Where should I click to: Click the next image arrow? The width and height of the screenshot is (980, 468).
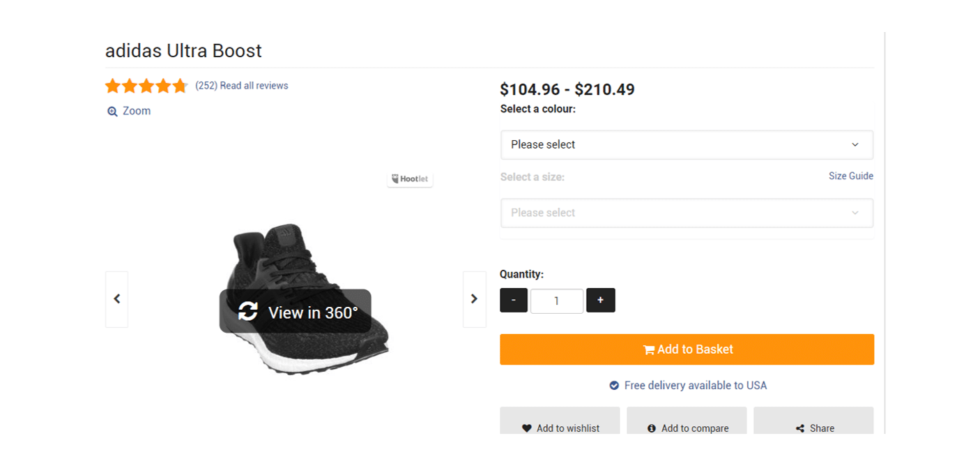(x=475, y=299)
